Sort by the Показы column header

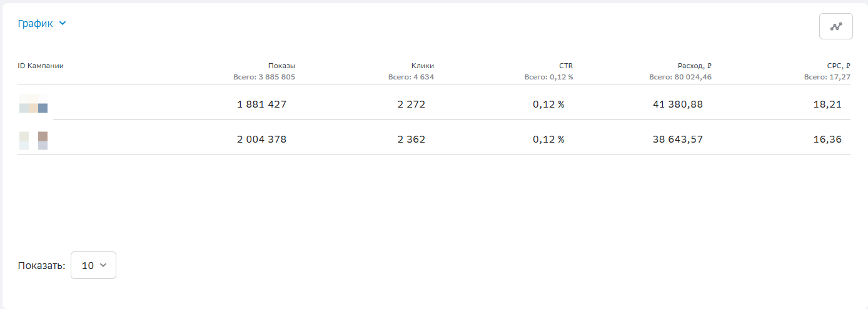pyautogui.click(x=281, y=66)
